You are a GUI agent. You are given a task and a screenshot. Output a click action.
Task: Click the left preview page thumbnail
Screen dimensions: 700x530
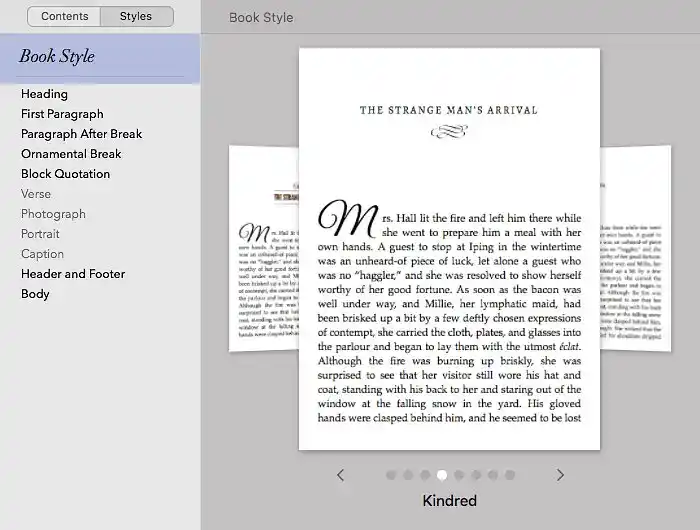tap(264, 248)
